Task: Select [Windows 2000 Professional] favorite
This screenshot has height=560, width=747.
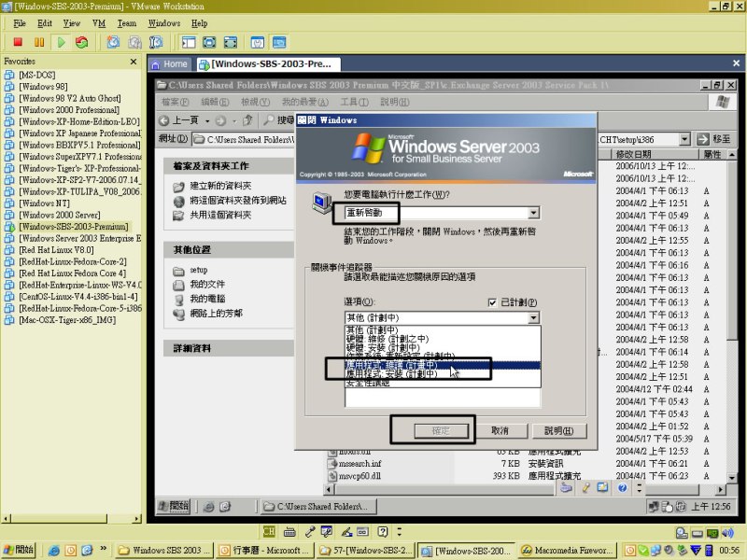Action: point(68,110)
